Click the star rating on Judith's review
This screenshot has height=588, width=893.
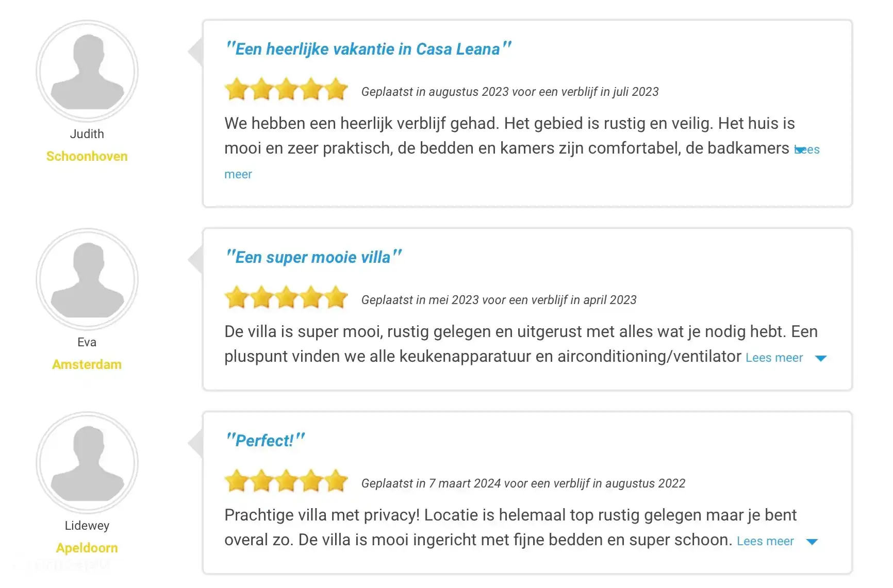(x=286, y=90)
